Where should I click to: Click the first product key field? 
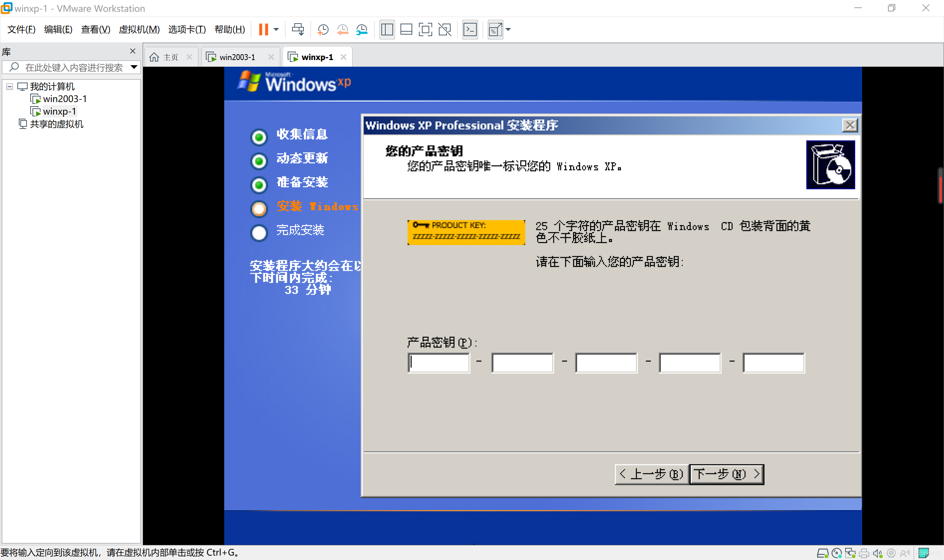(x=439, y=363)
